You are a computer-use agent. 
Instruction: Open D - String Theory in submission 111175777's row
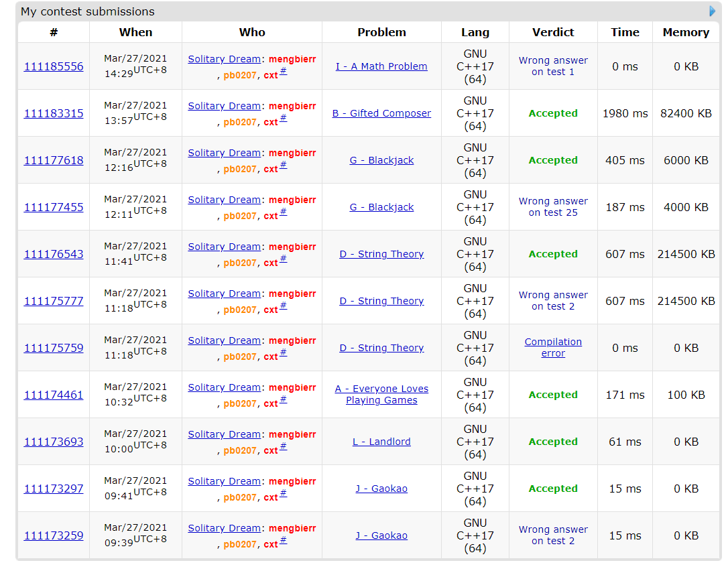381,301
